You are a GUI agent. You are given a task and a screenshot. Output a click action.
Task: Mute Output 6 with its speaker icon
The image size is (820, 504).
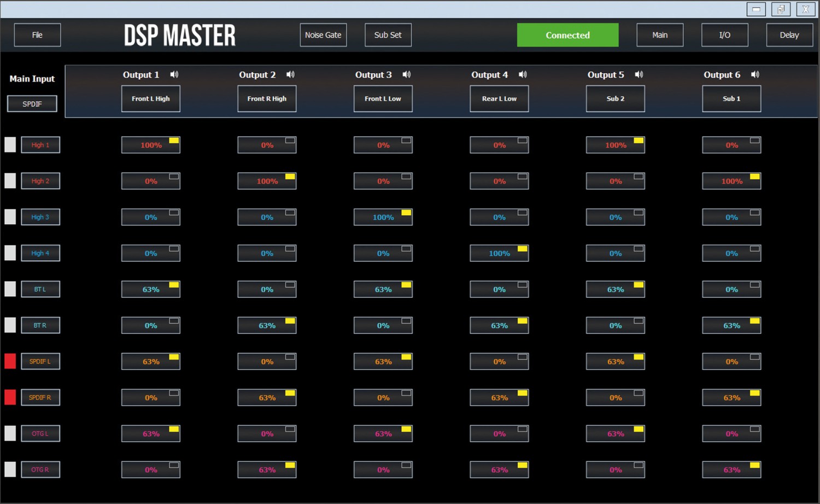[x=755, y=75]
